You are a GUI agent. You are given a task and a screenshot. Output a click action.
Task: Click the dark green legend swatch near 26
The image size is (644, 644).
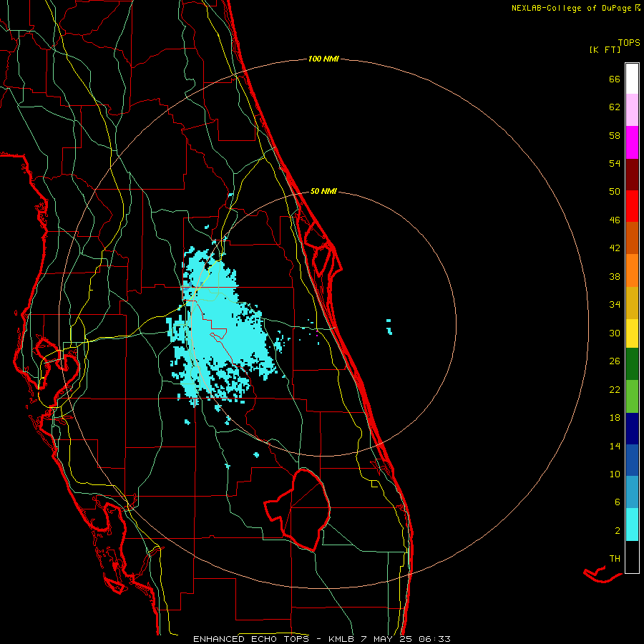[632, 364]
